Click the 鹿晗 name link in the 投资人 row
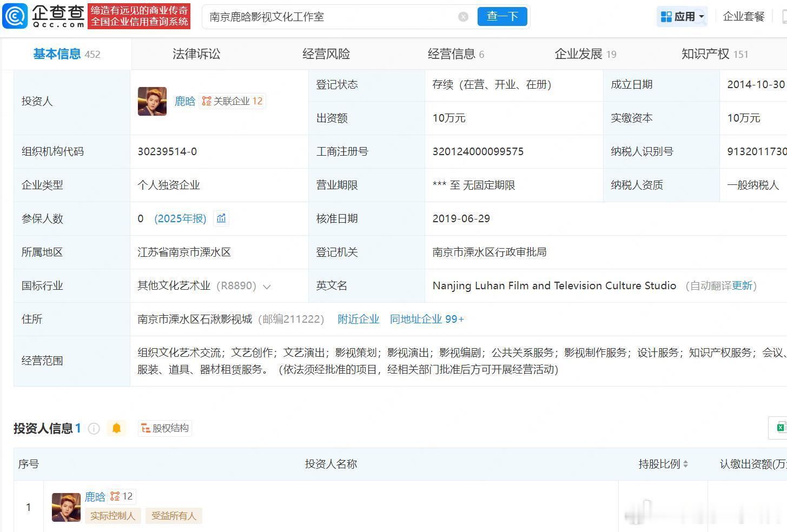Viewport: 787px width, 532px height. [x=184, y=101]
